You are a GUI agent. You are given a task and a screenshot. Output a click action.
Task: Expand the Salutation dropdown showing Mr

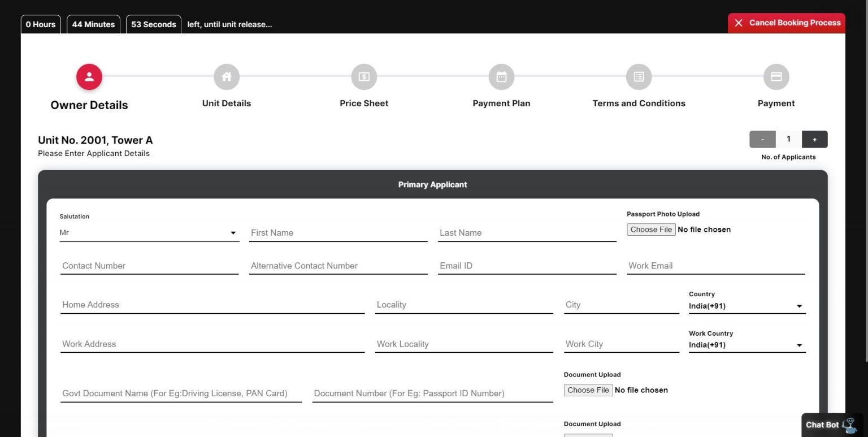tap(149, 232)
